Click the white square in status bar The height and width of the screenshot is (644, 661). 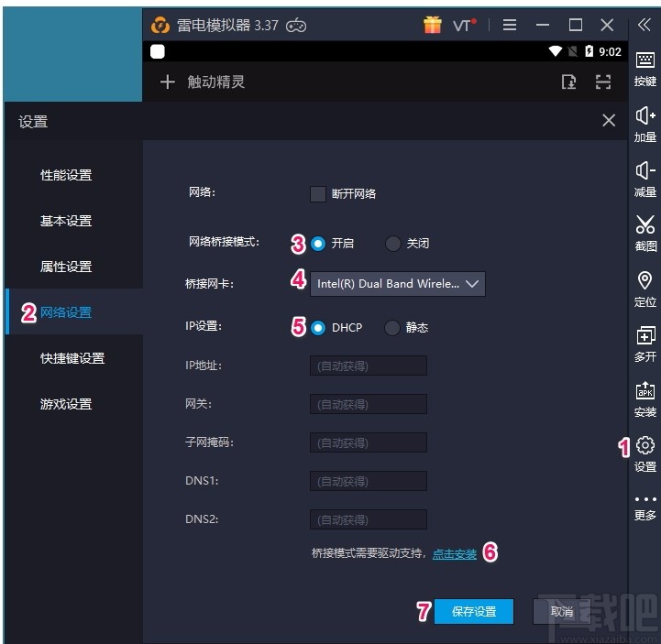click(158, 51)
